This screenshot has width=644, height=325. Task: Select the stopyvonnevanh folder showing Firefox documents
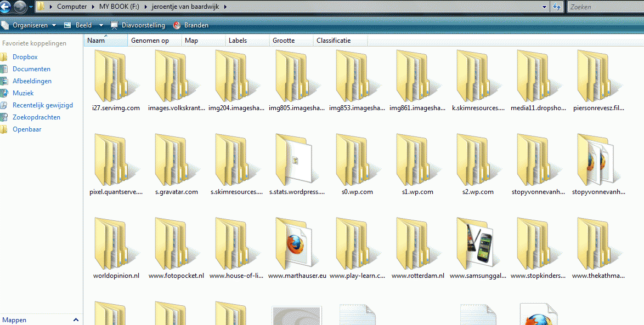(x=599, y=164)
